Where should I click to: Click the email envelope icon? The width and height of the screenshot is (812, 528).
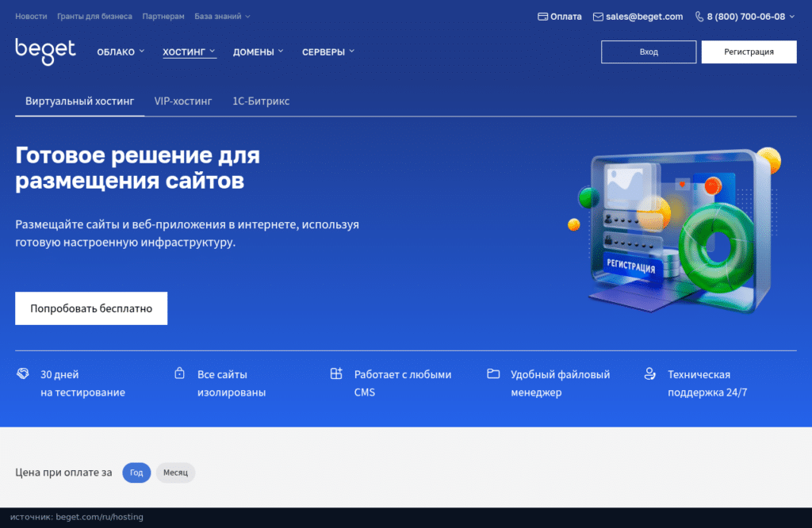(x=598, y=17)
